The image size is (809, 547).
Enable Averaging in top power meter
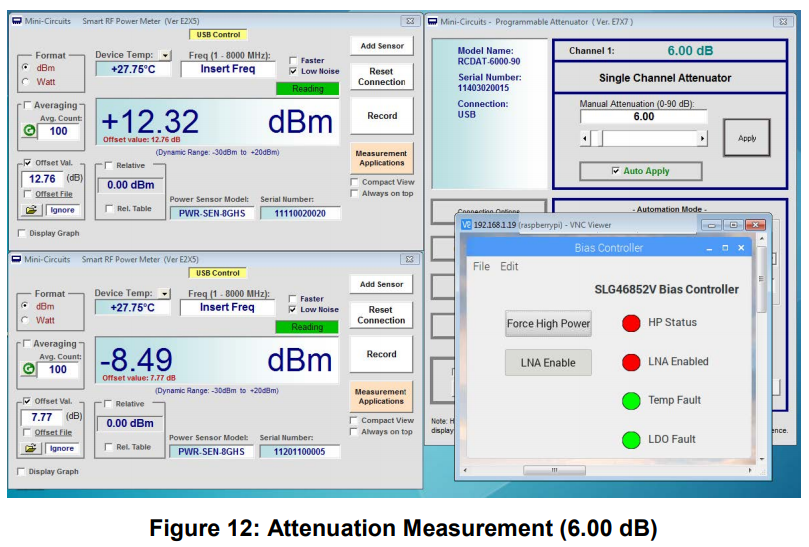click(27, 105)
